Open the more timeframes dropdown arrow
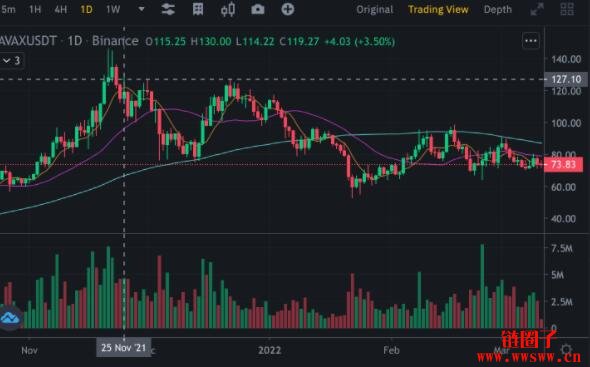 141,9
